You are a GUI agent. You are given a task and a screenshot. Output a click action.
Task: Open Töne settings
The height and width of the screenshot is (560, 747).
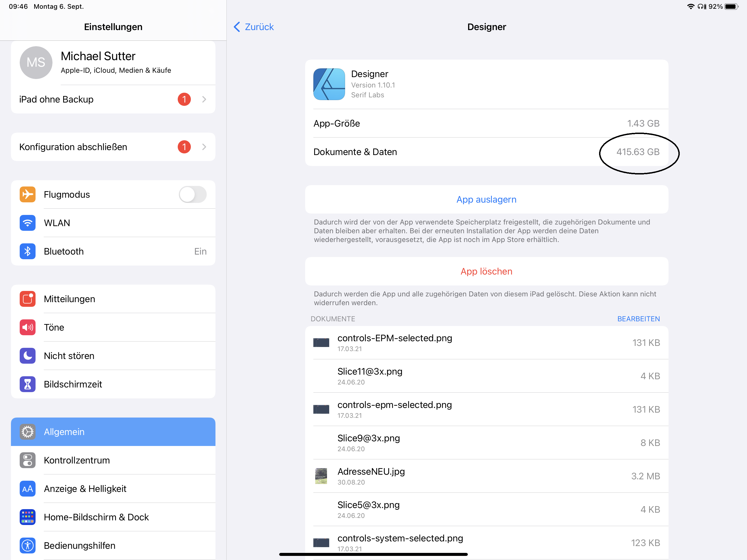tap(113, 327)
